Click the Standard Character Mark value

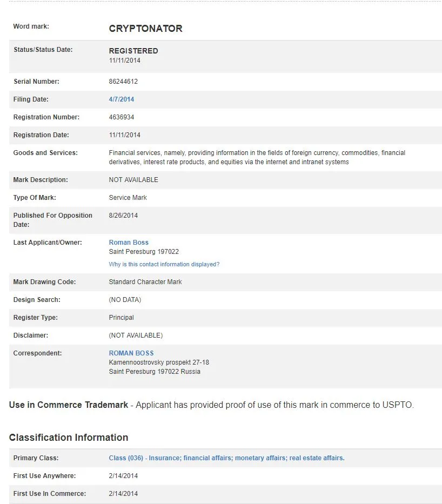145,282
